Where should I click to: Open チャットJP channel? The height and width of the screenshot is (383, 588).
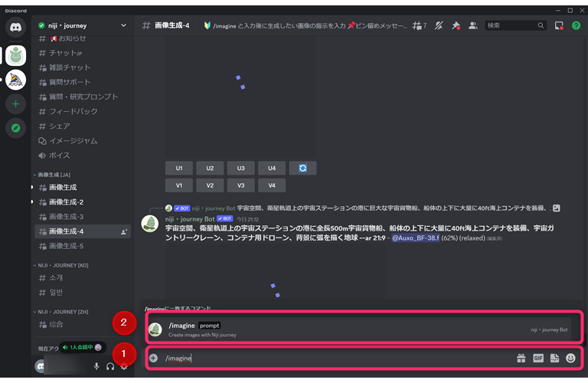[83, 53]
